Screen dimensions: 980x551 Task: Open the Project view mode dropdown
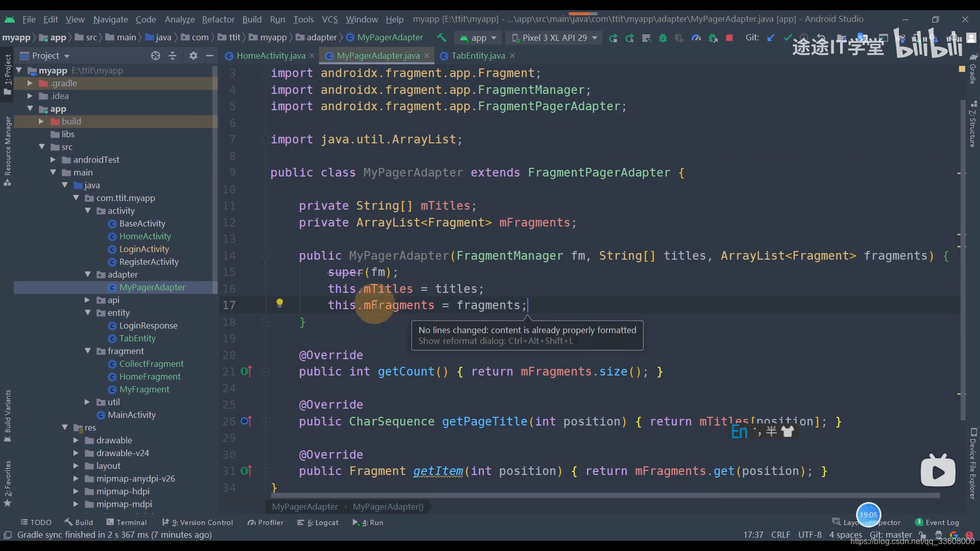(45, 56)
